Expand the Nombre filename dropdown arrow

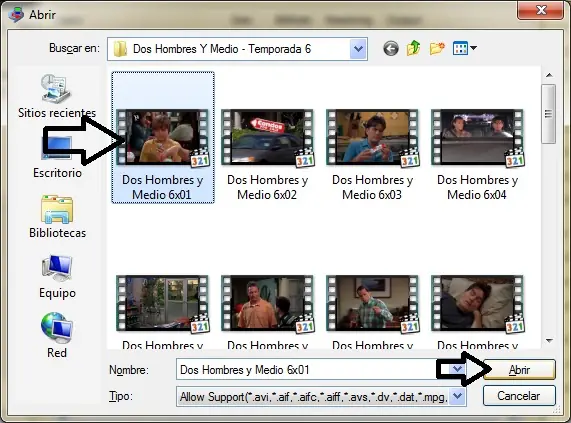point(457,369)
